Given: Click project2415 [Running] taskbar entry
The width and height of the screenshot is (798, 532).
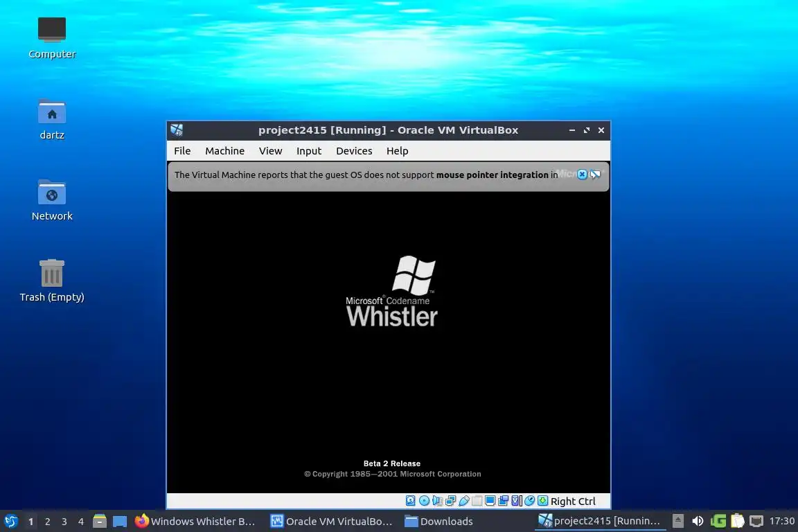Looking at the screenshot, I should pos(599,521).
